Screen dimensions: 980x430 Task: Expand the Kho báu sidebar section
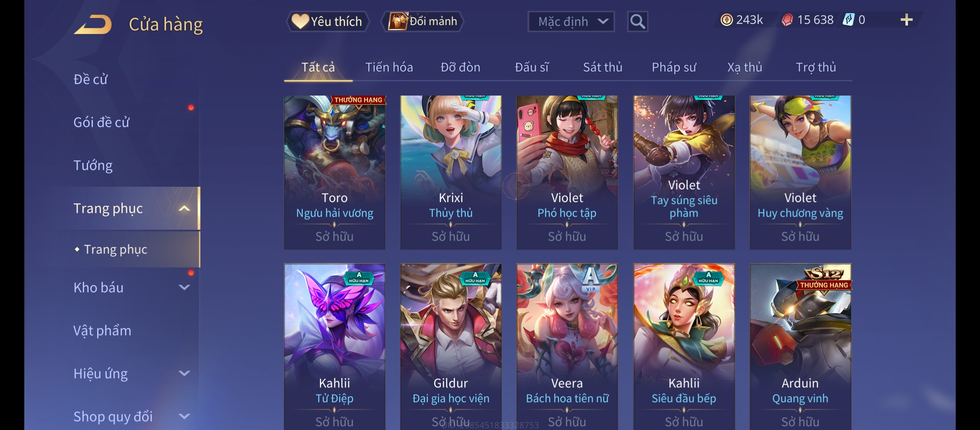(x=184, y=287)
